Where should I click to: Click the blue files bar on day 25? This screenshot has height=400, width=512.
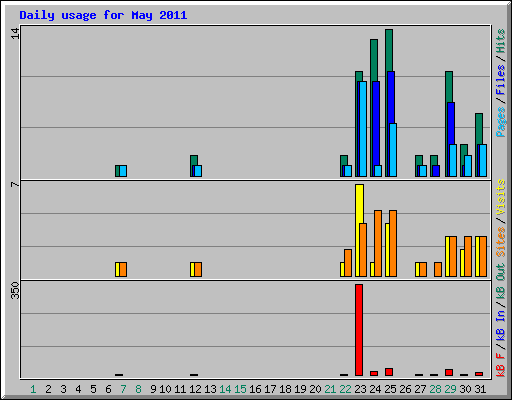391,97
